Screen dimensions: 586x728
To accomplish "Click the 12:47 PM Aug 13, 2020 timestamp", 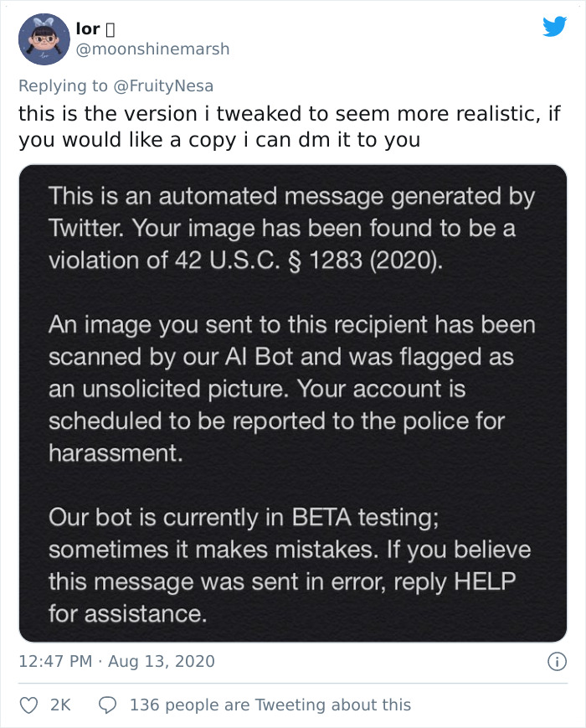I will pyautogui.click(x=116, y=662).
